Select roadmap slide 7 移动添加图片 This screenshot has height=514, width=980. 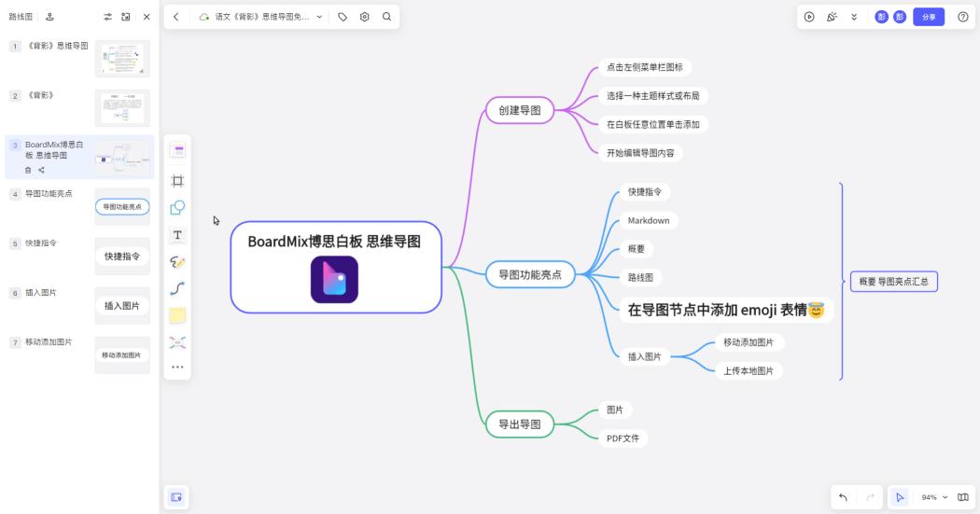[79, 354]
